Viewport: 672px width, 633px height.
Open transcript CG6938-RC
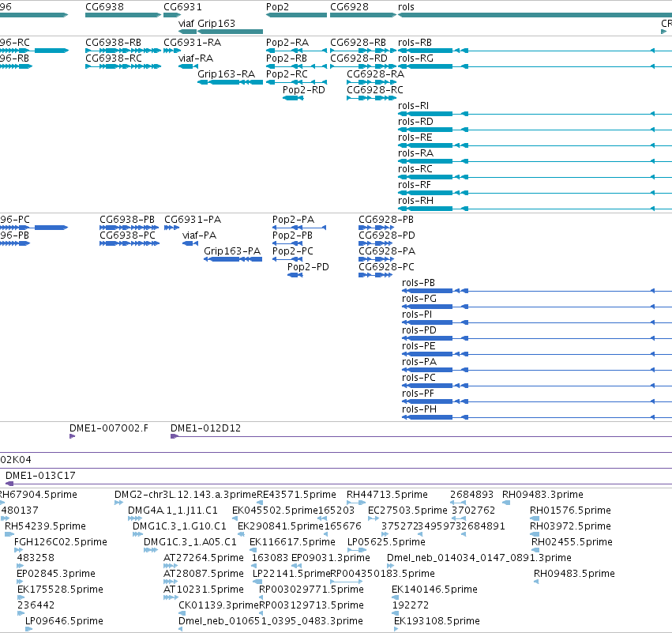point(113,58)
